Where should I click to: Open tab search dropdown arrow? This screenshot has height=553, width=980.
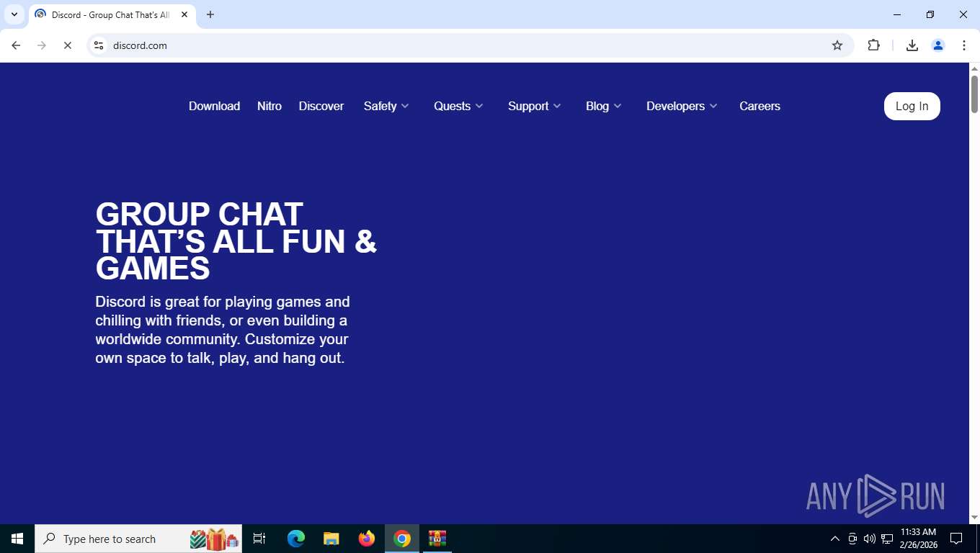14,14
